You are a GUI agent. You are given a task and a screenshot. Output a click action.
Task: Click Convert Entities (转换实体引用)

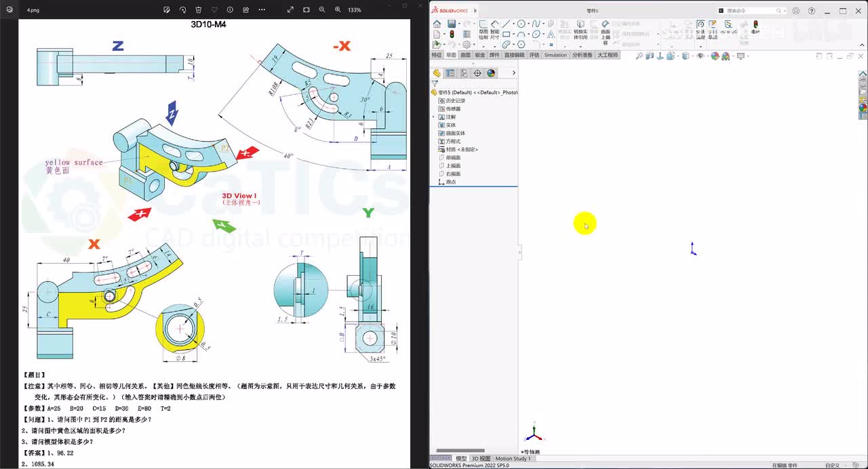tap(580, 30)
